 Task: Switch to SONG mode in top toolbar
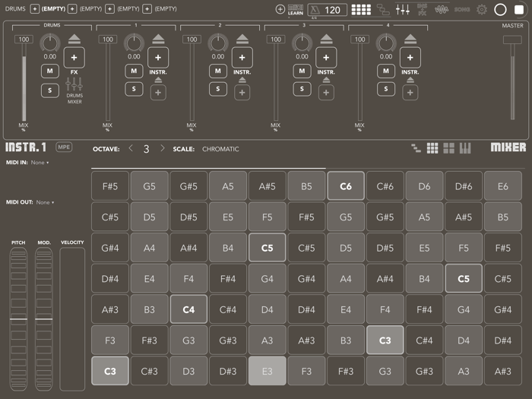pos(462,9)
